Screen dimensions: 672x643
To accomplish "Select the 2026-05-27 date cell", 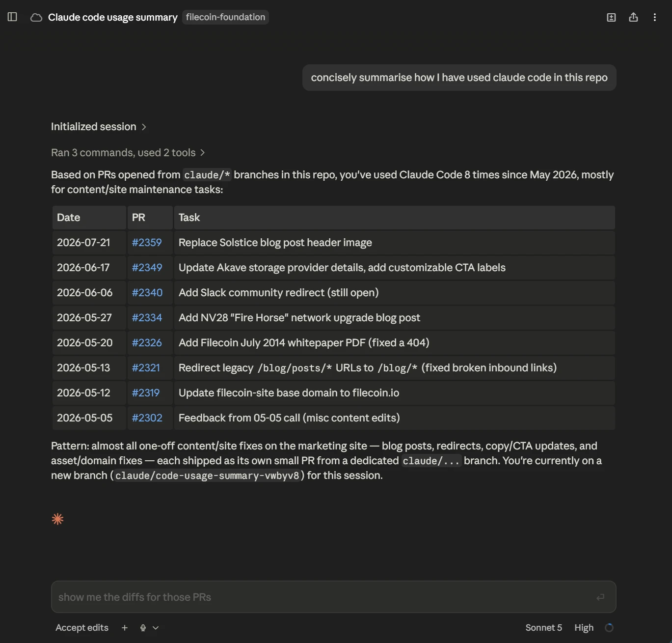I will click(x=89, y=318).
